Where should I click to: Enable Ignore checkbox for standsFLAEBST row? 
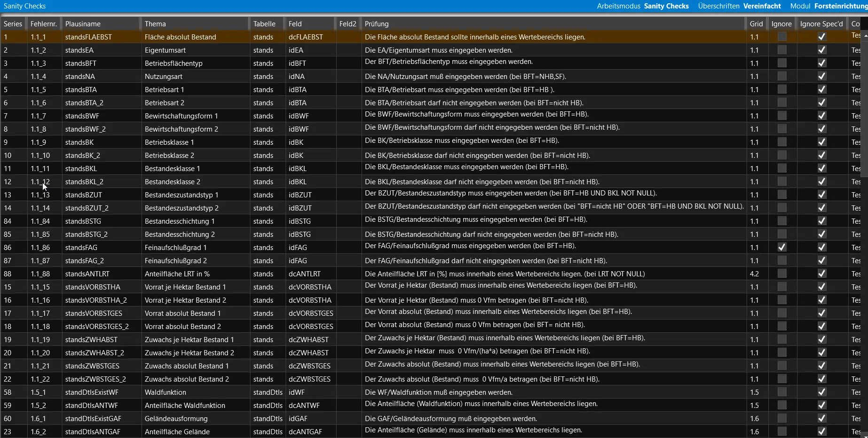[781, 37]
